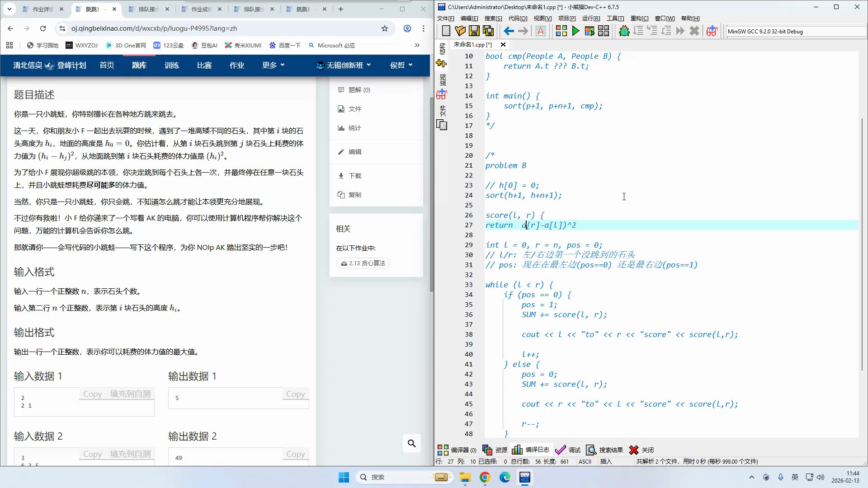
Task: Click the Debug bug icon
Action: coord(624,31)
